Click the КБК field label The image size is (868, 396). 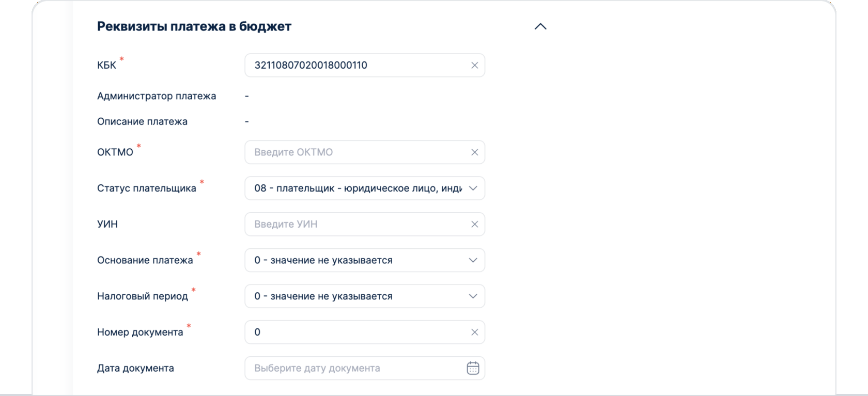click(106, 66)
